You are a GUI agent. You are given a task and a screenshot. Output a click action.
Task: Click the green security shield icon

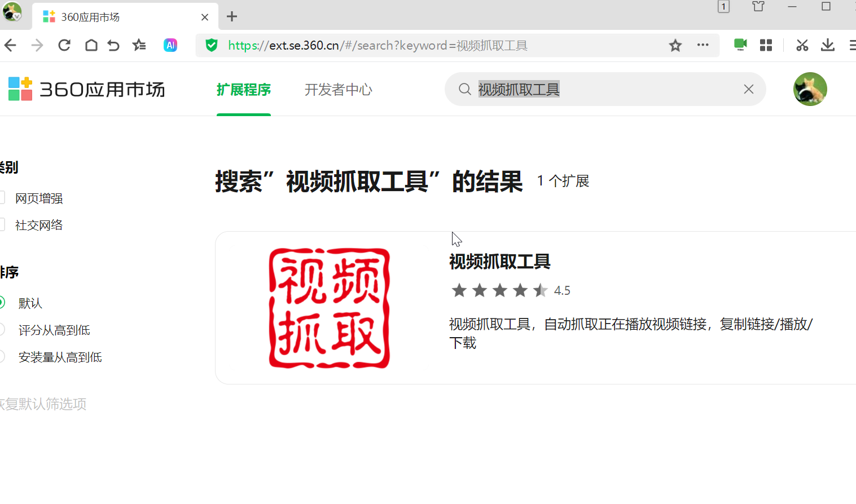(212, 45)
